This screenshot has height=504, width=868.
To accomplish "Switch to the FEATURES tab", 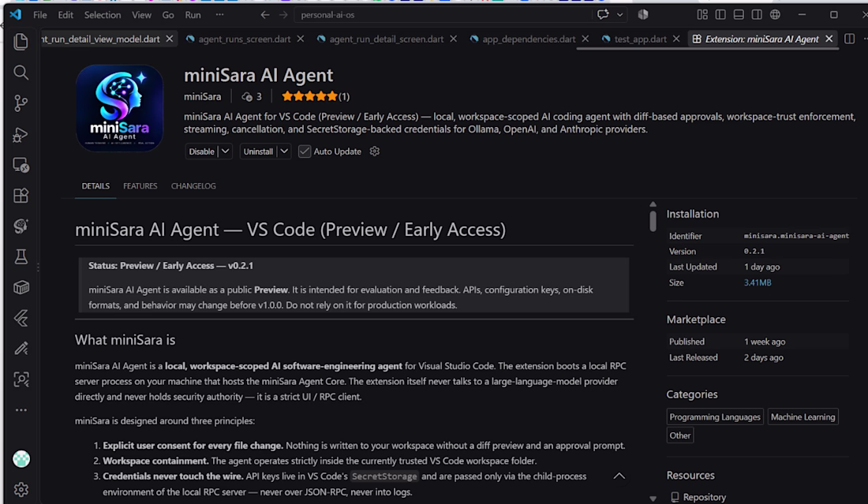I will pyautogui.click(x=140, y=186).
